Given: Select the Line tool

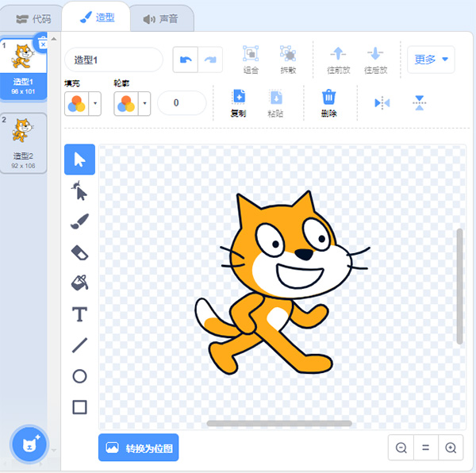Looking at the screenshot, I should coord(79,345).
